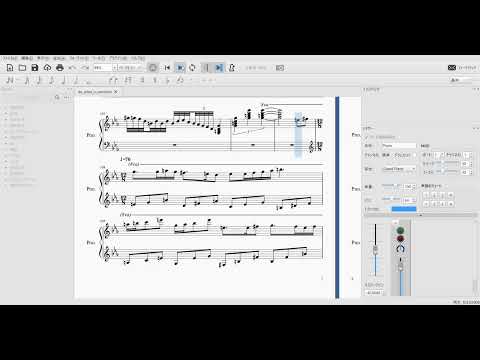Click the pan knob on the piano channel
The width and height of the screenshot is (480, 360).
click(x=400, y=248)
